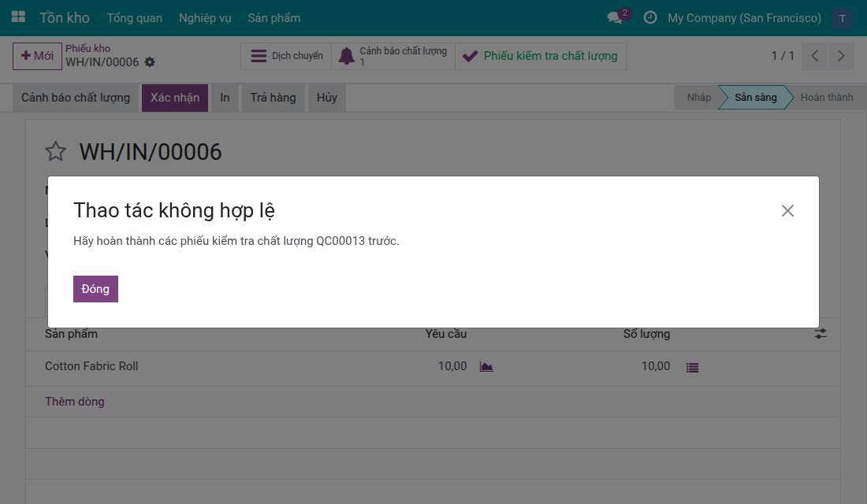Go to the previous record arrow
Viewport: 867px width, 504px height.
pyautogui.click(x=814, y=56)
